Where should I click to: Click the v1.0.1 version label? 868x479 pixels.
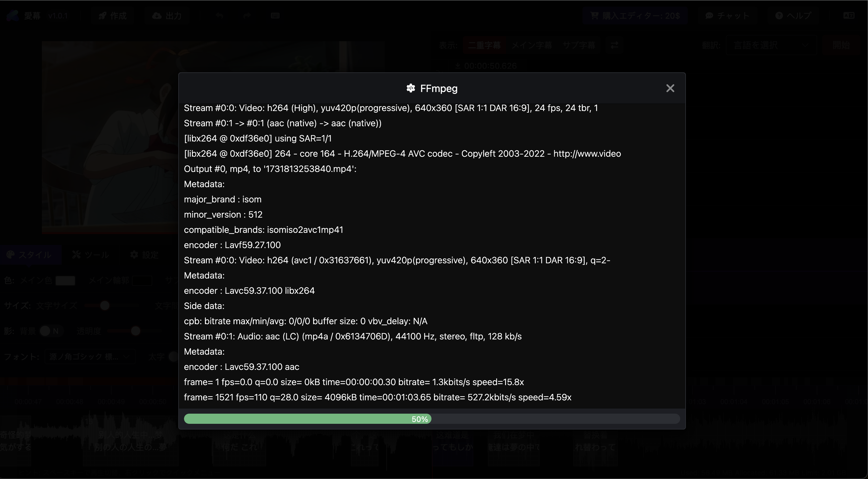click(58, 16)
